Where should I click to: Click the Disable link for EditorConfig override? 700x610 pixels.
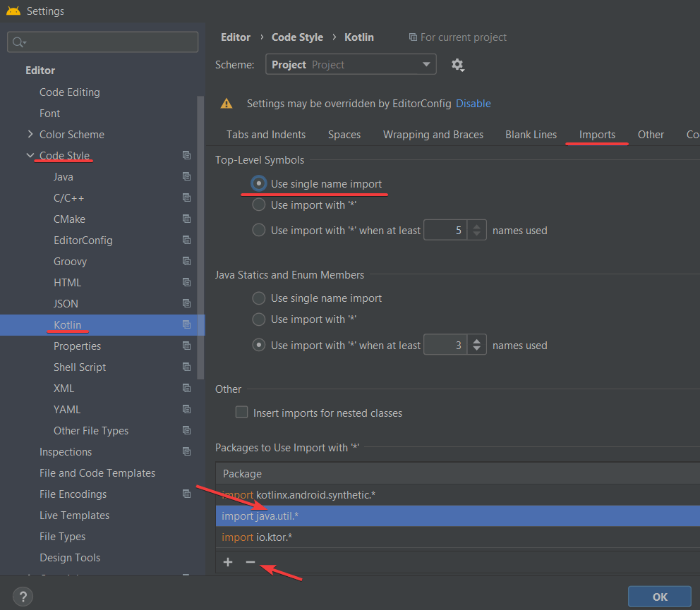point(473,102)
